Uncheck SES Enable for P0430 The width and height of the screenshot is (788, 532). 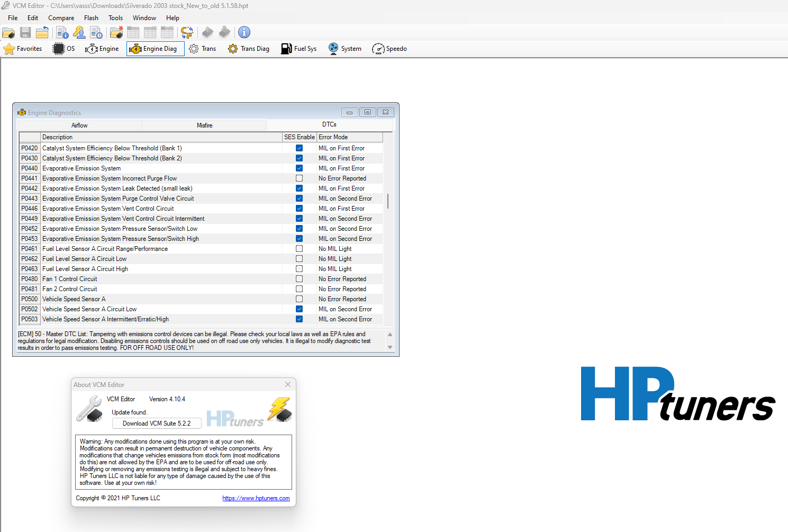(299, 158)
